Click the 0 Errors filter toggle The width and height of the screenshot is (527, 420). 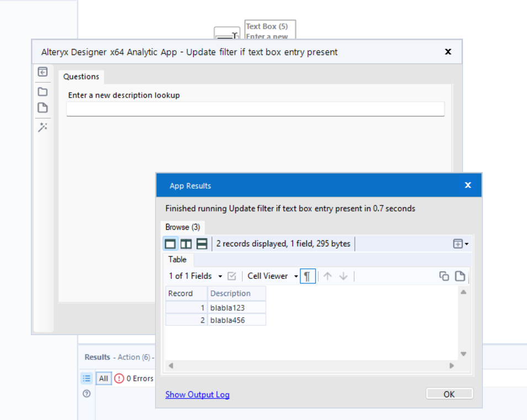[x=134, y=378]
